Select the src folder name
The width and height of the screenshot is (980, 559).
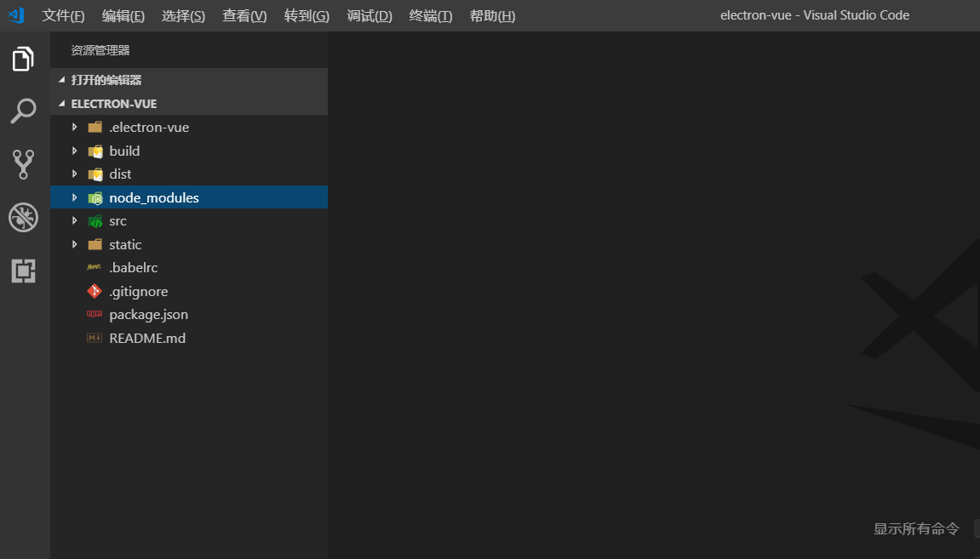[117, 221]
